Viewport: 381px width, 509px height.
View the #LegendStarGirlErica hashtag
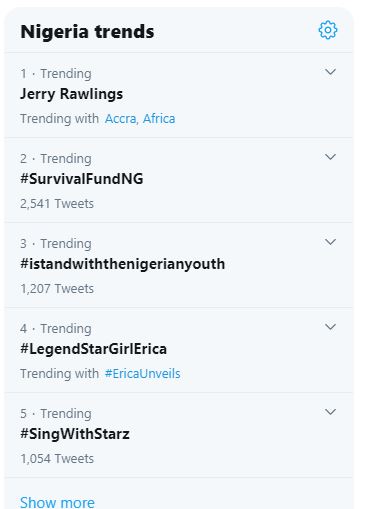93,349
